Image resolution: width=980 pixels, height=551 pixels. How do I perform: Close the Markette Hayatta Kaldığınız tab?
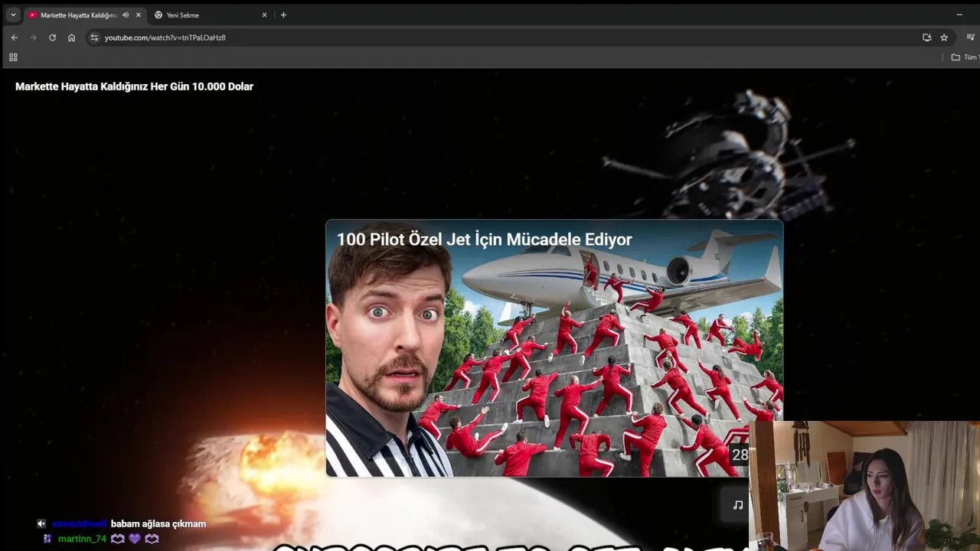tap(139, 15)
